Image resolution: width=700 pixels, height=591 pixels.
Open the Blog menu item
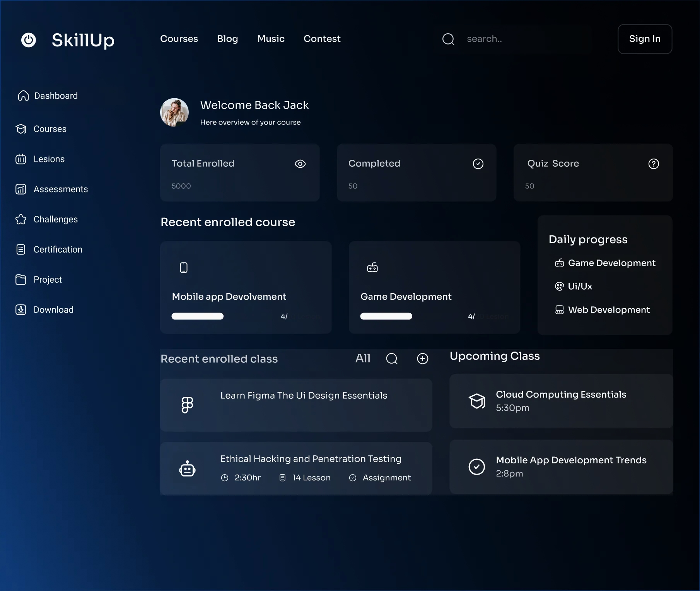point(227,39)
